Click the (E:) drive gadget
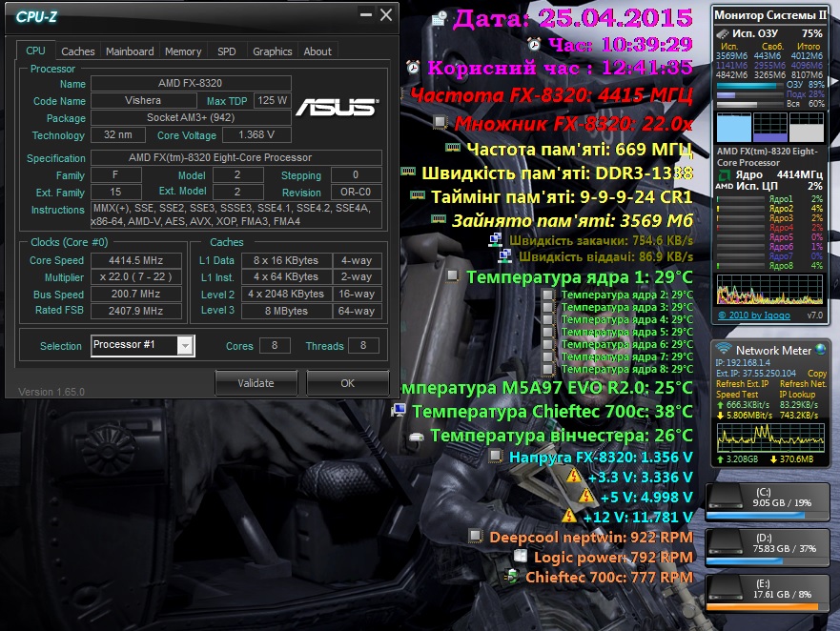840x631 pixels. (768, 594)
